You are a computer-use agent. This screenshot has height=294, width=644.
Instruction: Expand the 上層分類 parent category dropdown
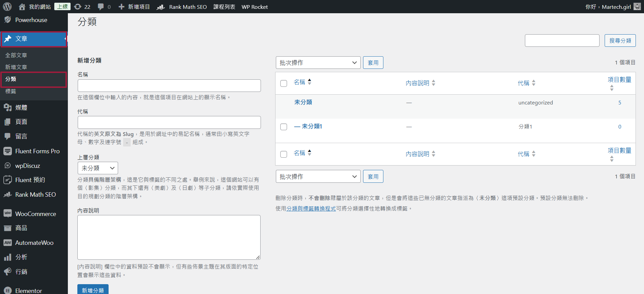pos(98,168)
